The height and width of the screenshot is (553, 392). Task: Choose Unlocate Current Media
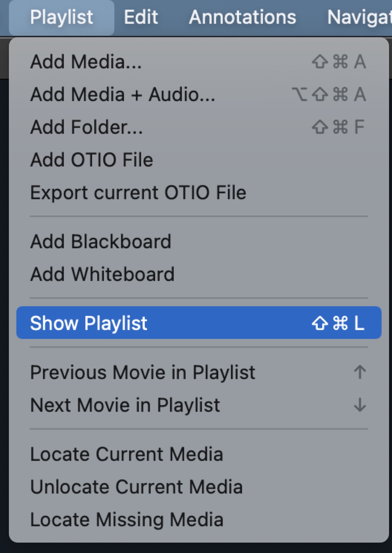coord(136,487)
